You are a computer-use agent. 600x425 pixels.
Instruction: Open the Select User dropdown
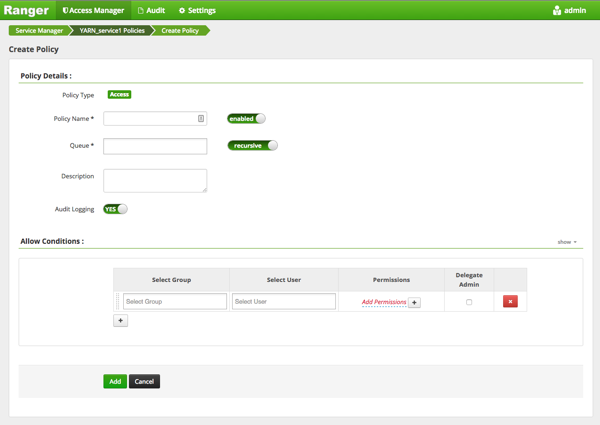[x=284, y=301]
